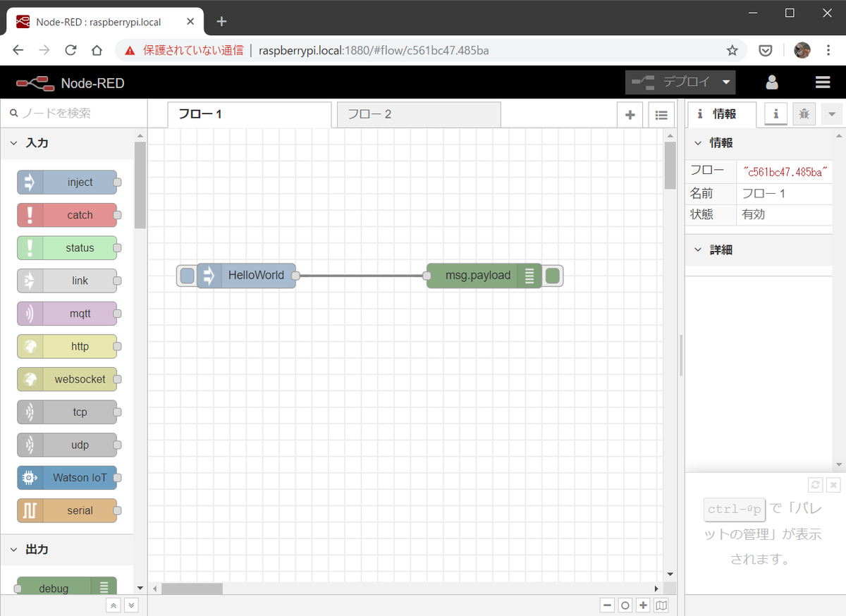This screenshot has width=846, height=616.
Task: Select the HelloWorld node on canvas
Action: [246, 276]
